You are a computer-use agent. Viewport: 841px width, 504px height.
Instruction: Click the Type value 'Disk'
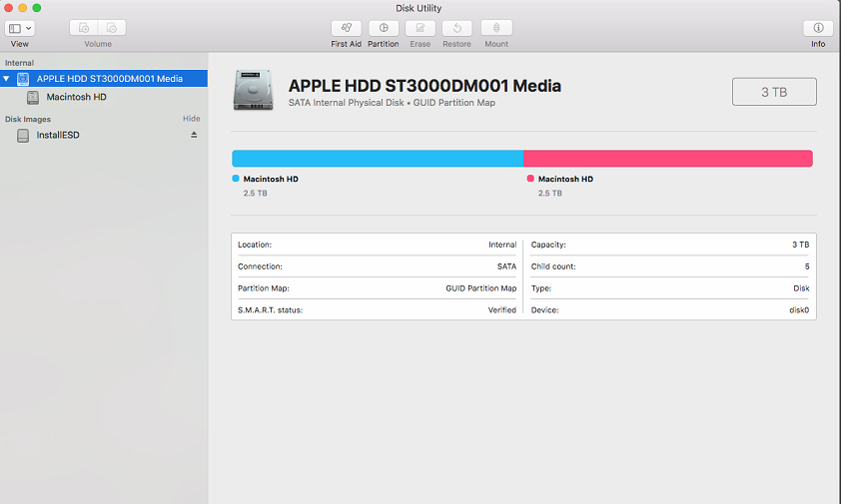click(x=801, y=288)
